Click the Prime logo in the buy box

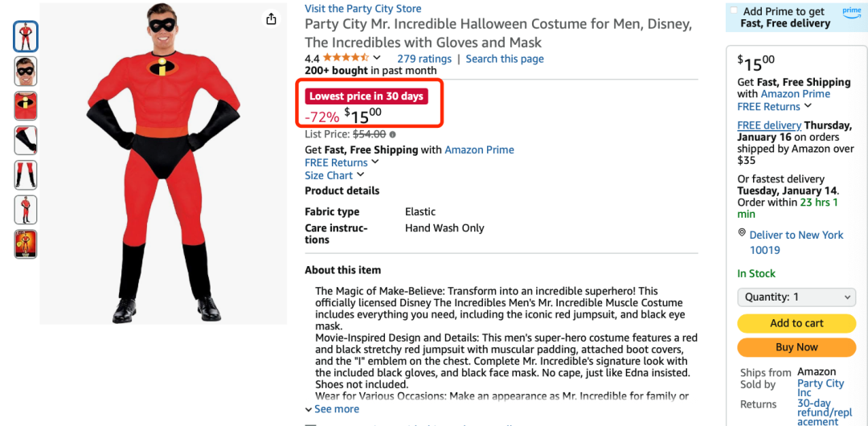click(851, 11)
